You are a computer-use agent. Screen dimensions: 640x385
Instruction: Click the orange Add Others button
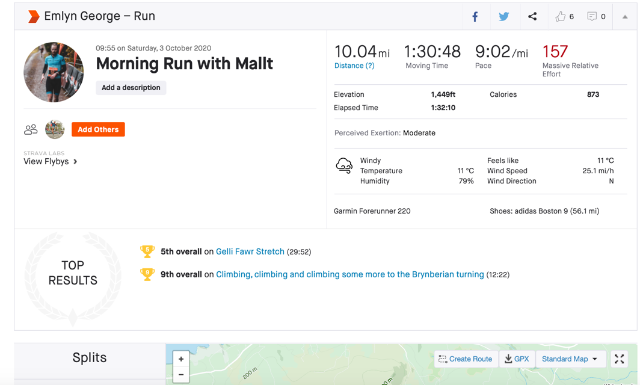(x=98, y=129)
